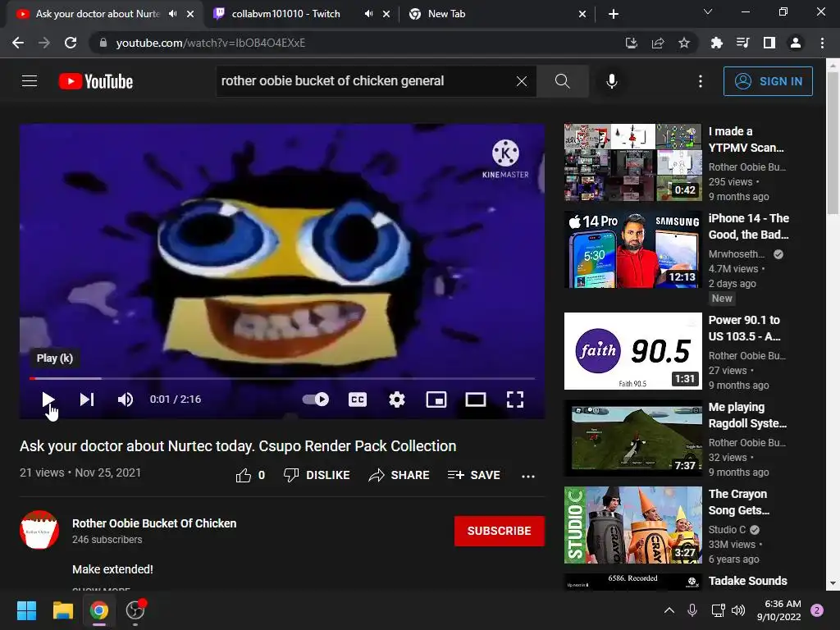Focus the YouTube search field

364,81
